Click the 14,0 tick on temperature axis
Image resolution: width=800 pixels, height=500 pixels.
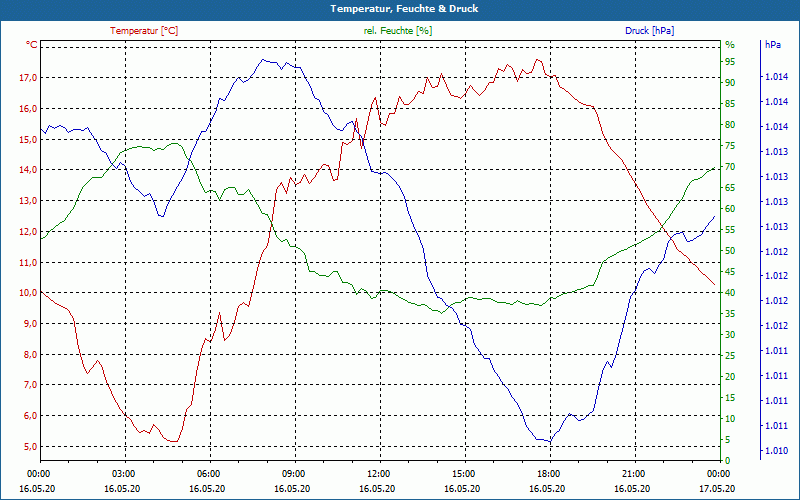(x=28, y=170)
